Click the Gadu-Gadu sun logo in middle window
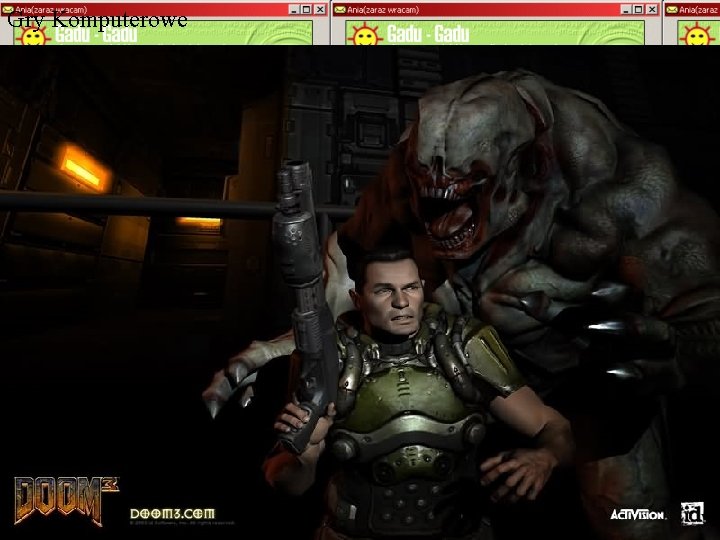 [x=365, y=35]
